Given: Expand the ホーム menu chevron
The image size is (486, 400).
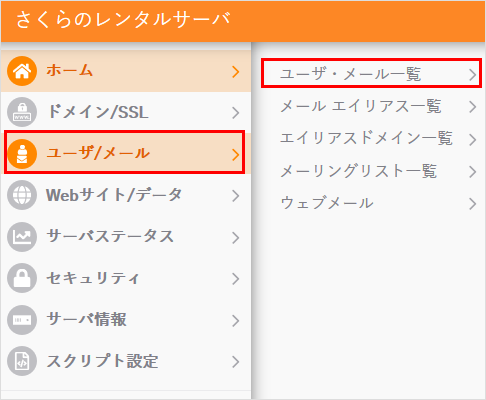Looking at the screenshot, I should pos(236,71).
